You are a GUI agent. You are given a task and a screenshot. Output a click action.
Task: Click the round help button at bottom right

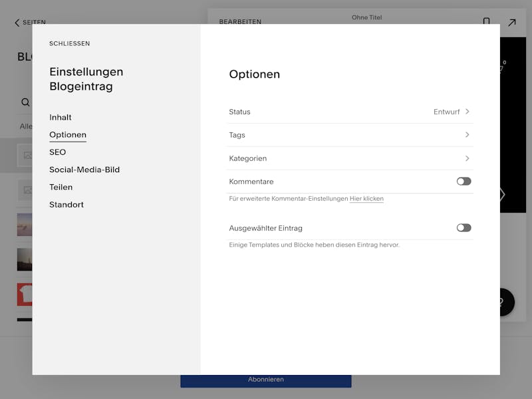point(507,302)
